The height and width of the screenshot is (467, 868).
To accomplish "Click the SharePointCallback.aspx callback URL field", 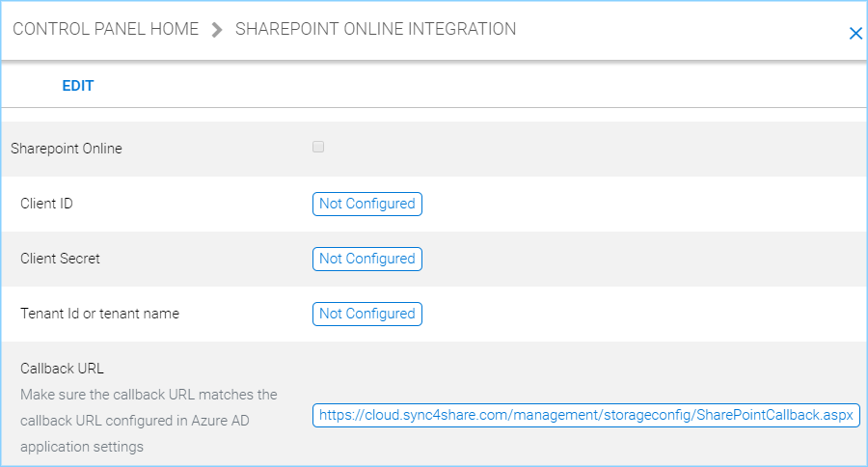I will (x=585, y=416).
